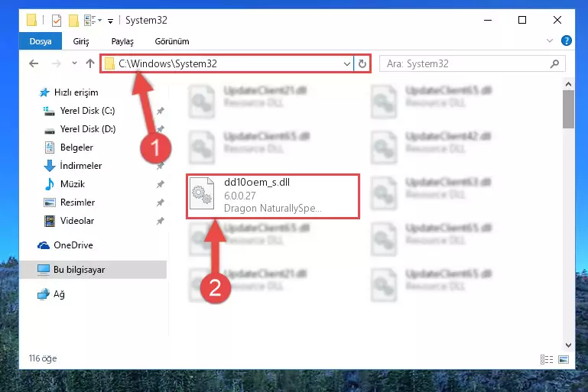Click the New folder icon in title bar
588x392 pixels.
(x=74, y=20)
